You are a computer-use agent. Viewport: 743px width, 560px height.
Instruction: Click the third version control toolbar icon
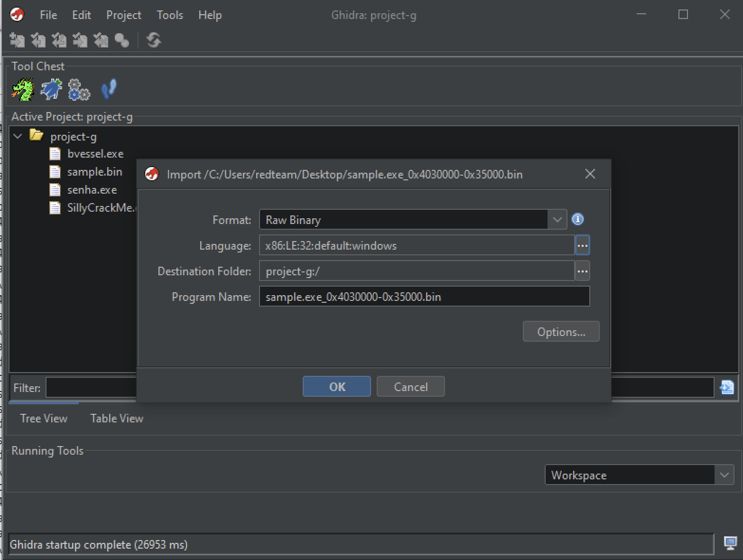(x=59, y=40)
